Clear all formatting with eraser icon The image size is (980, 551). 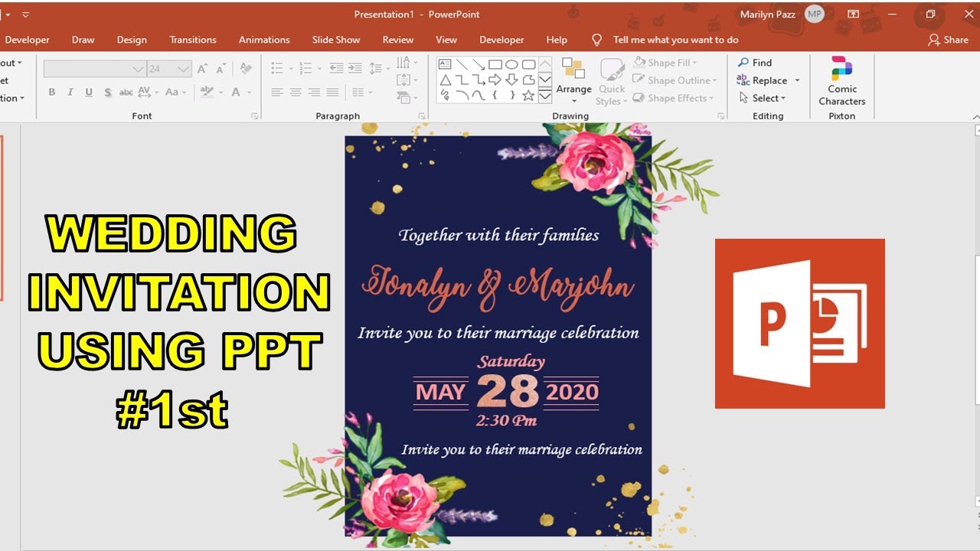[246, 68]
